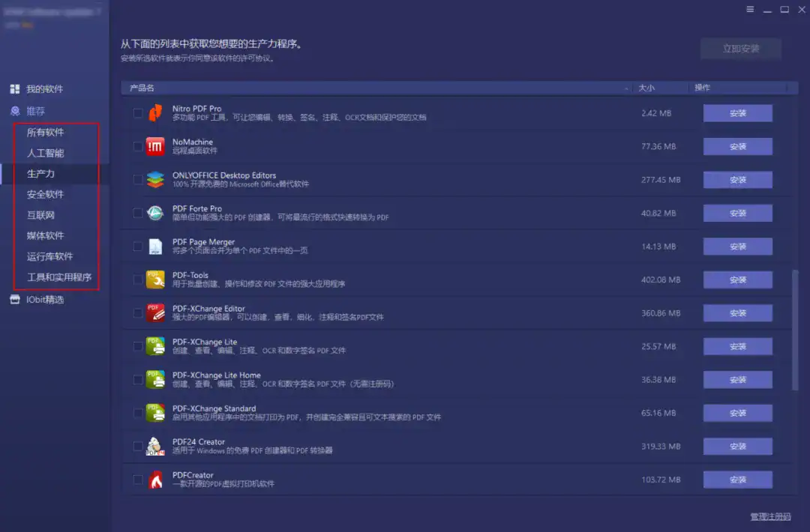Click the NoMachine app icon
Image resolution: width=810 pixels, height=532 pixels.
(x=155, y=146)
